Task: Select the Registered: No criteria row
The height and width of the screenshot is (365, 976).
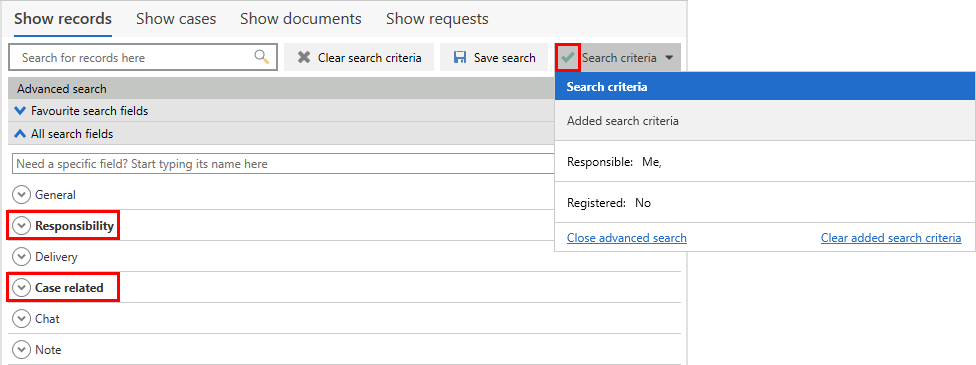Action: point(765,203)
